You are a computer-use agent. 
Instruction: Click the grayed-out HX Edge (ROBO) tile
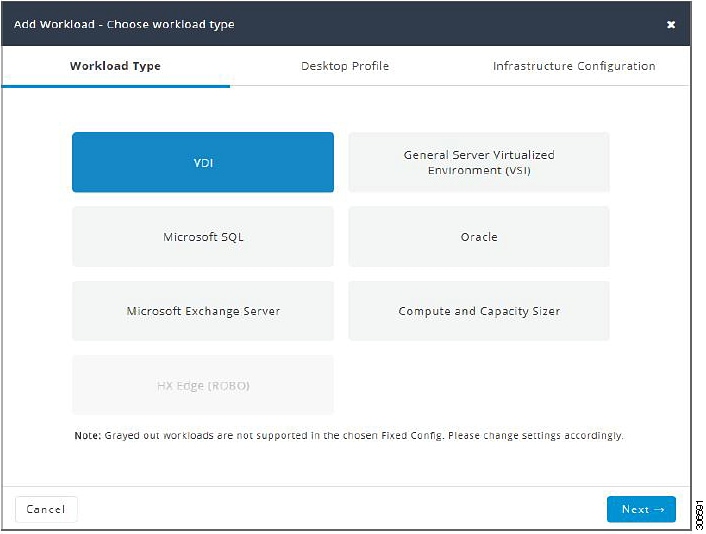coord(203,385)
